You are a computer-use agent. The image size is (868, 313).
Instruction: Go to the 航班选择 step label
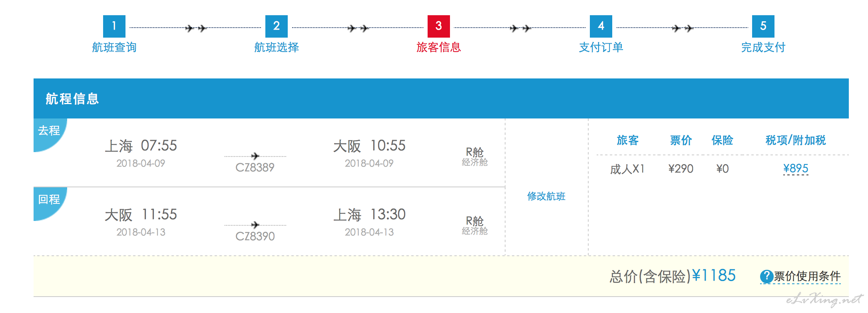[x=277, y=47]
